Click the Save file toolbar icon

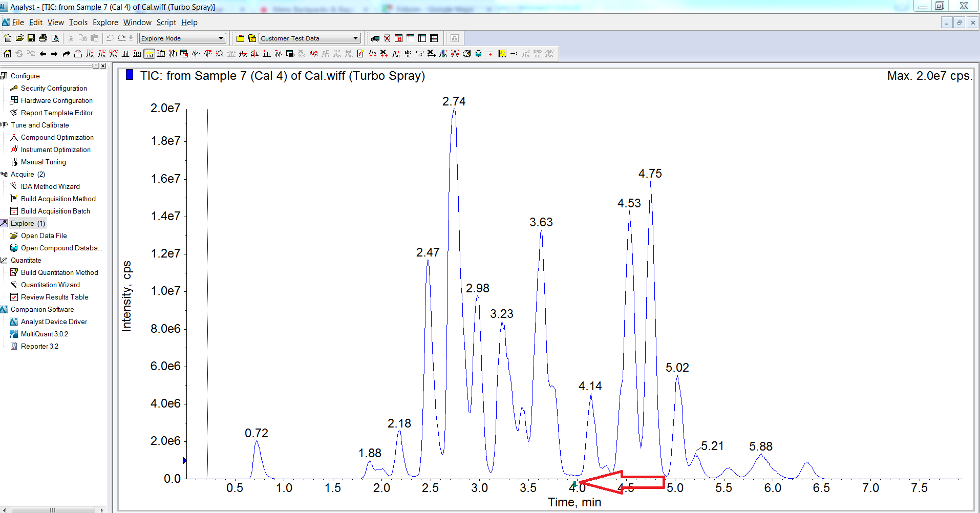31,38
